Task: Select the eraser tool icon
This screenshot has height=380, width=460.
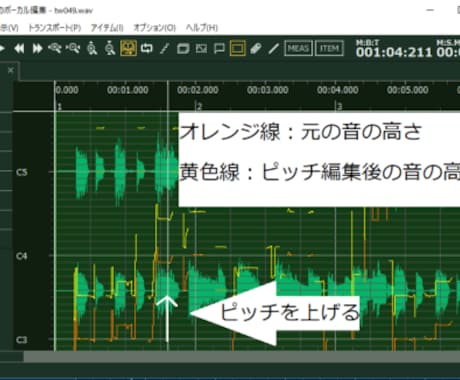Action: point(256,49)
